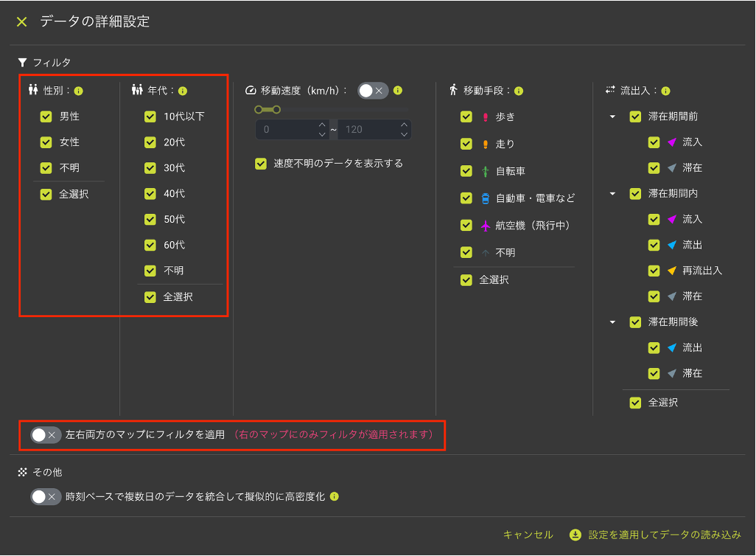
Task: Click the info icon next to 流出入
Action: point(665,91)
